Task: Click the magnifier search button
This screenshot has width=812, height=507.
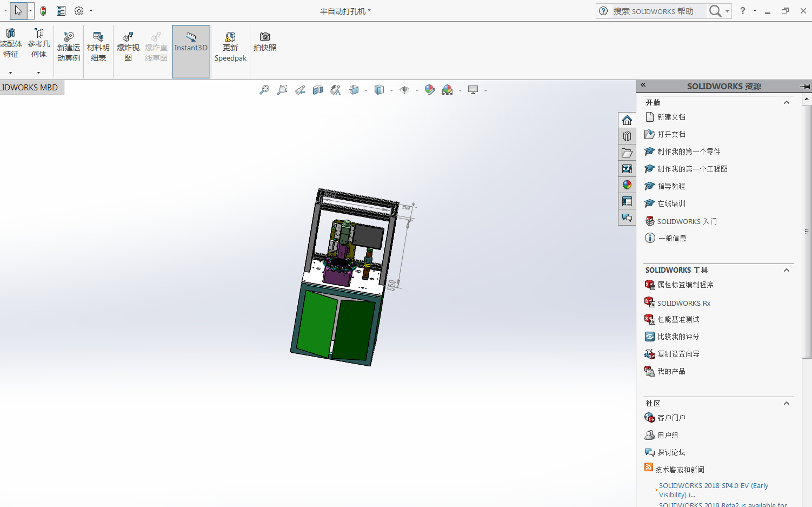Action: 715,11
